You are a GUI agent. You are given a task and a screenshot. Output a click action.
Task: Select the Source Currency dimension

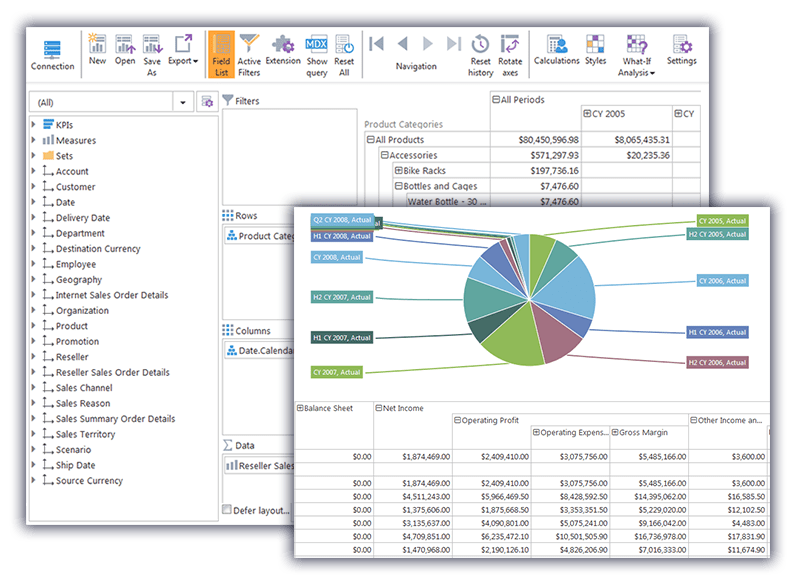(89, 480)
